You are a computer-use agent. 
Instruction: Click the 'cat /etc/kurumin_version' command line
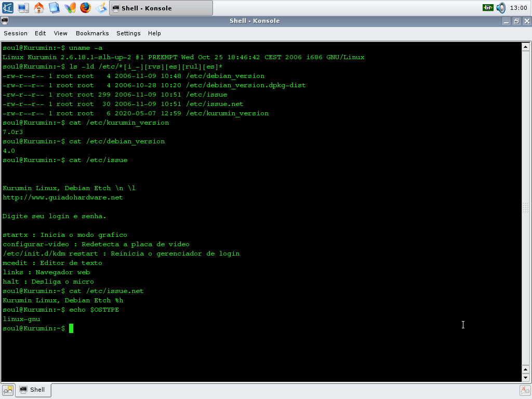(86, 123)
